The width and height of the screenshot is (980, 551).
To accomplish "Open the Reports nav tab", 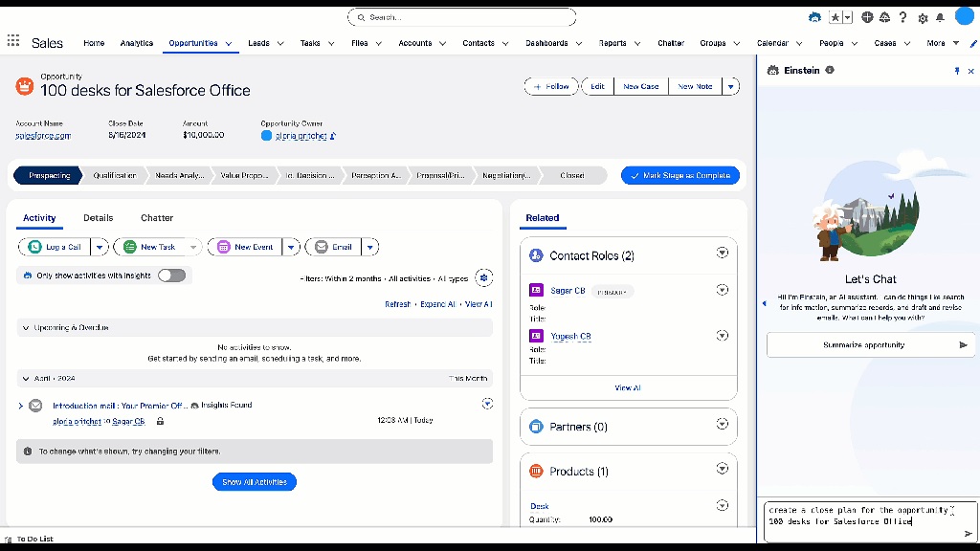I will pyautogui.click(x=612, y=43).
